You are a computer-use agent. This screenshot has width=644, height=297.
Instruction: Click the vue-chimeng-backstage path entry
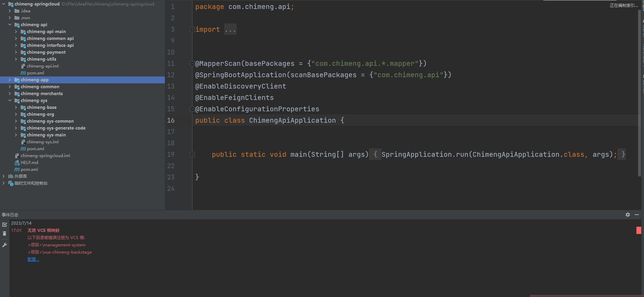pos(60,252)
